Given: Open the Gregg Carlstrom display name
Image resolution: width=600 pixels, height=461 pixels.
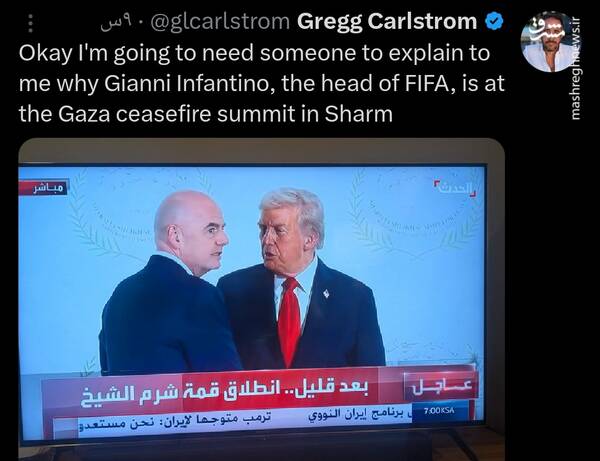Looking at the screenshot, I should [x=387, y=21].
